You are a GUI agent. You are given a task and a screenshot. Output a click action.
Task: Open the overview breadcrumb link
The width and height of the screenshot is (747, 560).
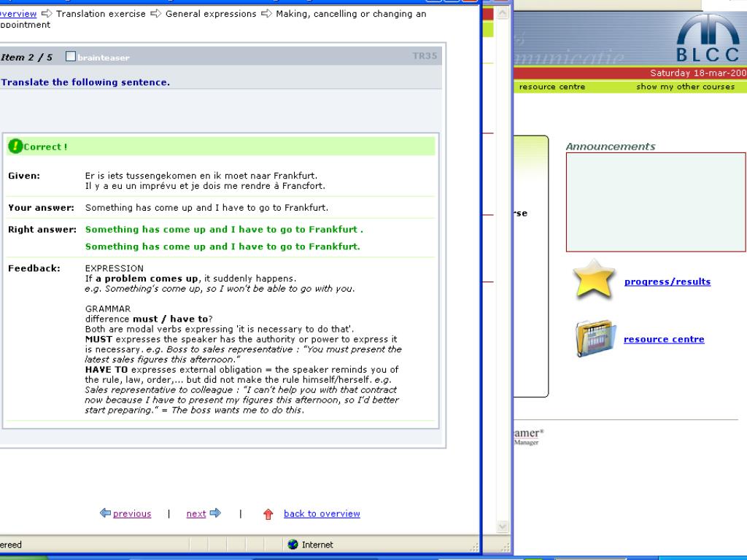click(x=18, y=14)
